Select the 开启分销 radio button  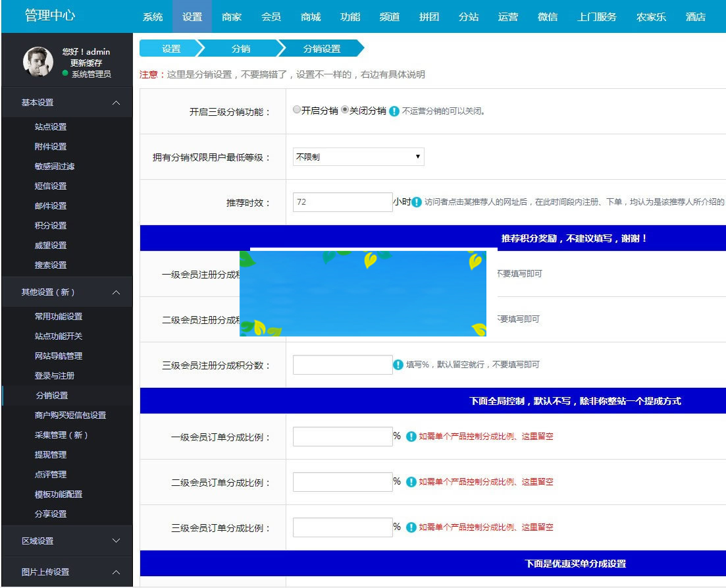click(x=297, y=109)
